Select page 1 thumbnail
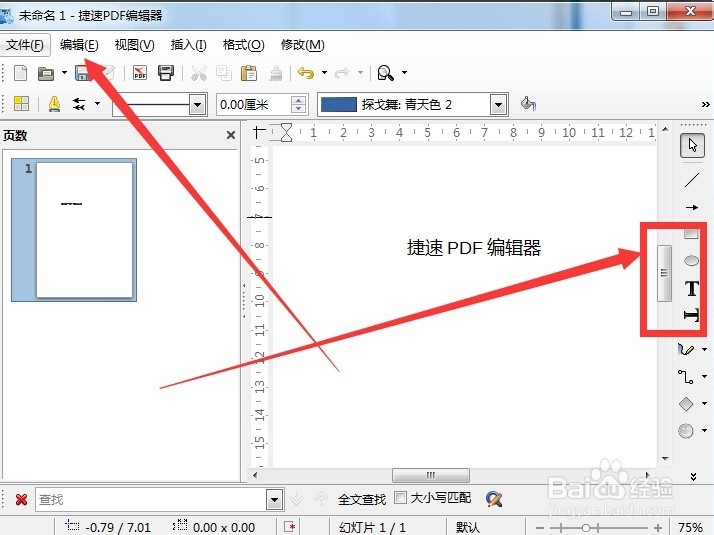Screen dimensions: 714x535 [74, 230]
